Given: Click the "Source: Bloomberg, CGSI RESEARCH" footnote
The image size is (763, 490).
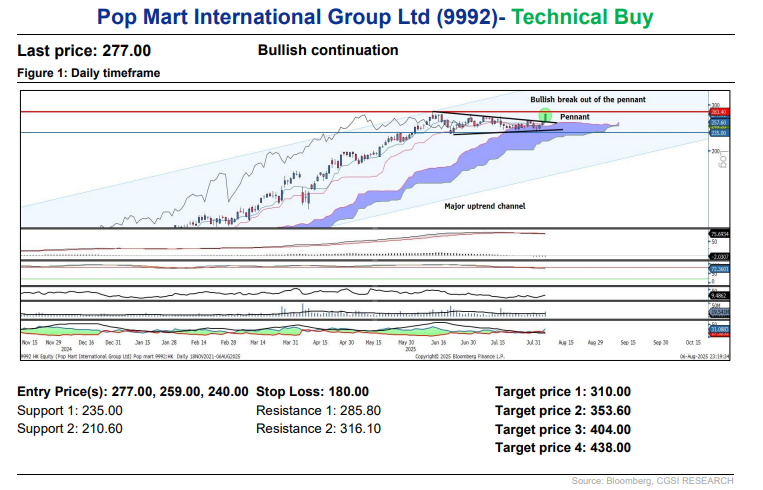Looking at the screenshot, I should coord(653,481).
